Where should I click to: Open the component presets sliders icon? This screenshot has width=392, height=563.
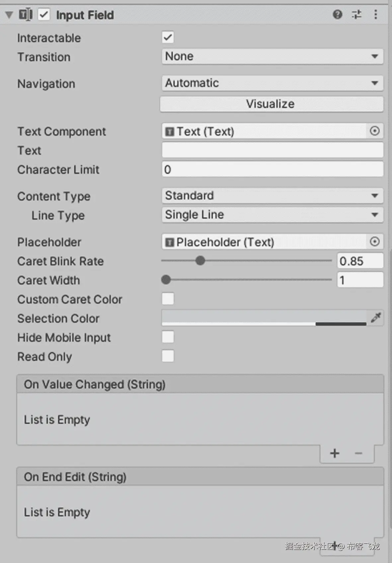click(x=357, y=15)
